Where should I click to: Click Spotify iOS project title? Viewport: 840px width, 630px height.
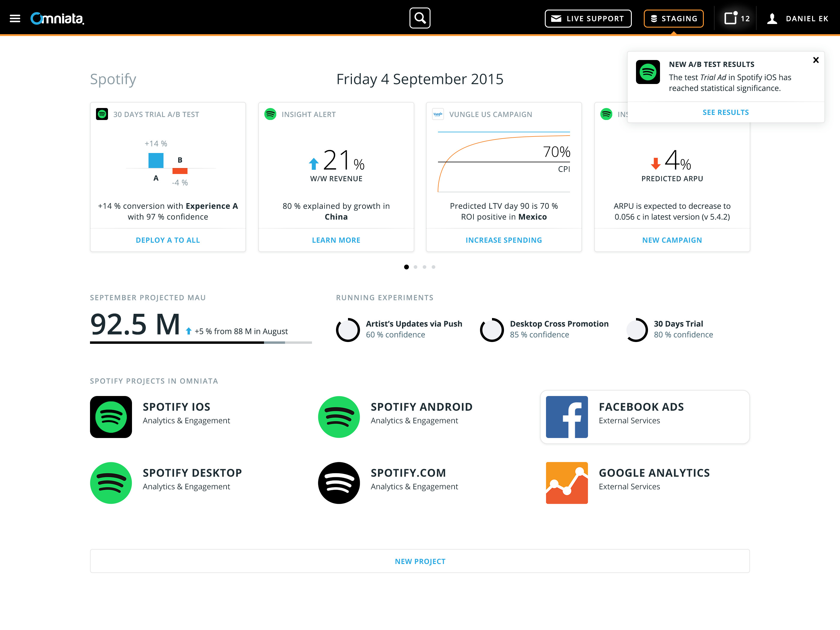(x=176, y=407)
